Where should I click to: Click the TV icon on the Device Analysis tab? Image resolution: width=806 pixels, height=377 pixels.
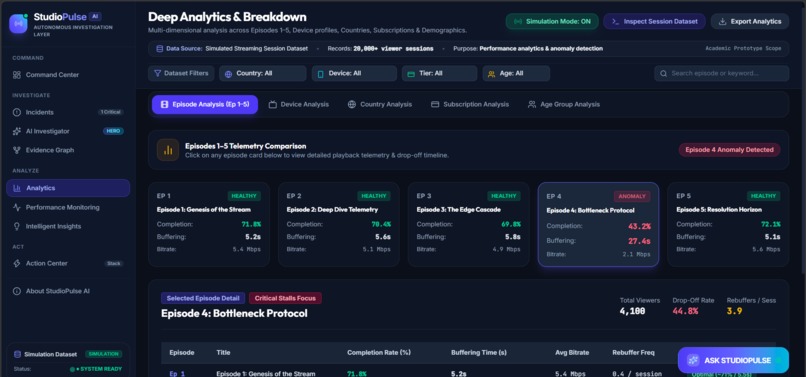273,104
